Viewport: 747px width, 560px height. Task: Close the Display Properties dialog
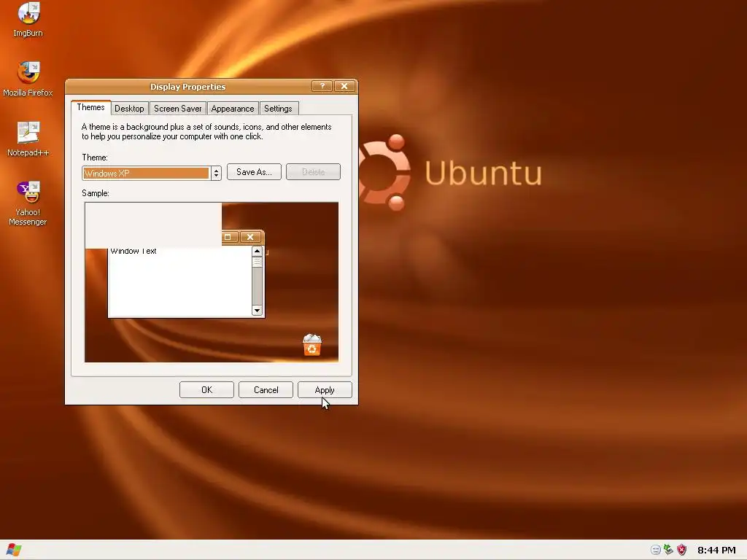pyautogui.click(x=344, y=86)
